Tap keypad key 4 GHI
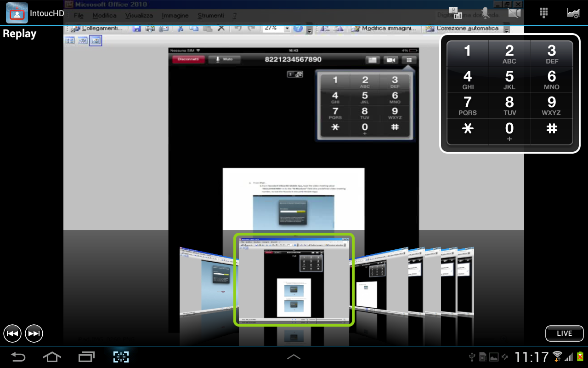The height and width of the screenshot is (368, 588). [x=468, y=80]
